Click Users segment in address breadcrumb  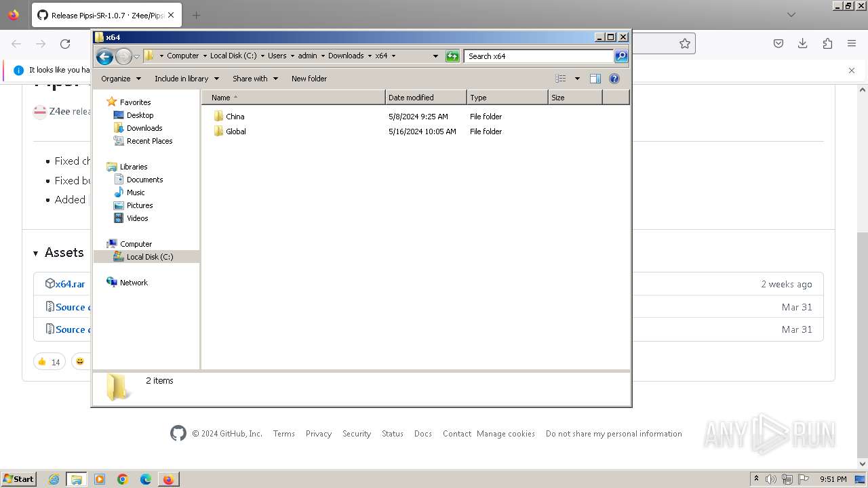click(277, 56)
